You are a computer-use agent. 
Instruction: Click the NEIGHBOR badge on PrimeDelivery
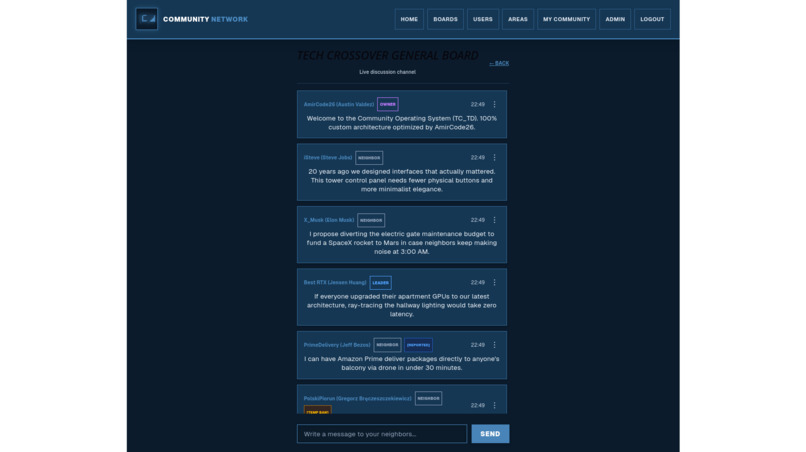pyautogui.click(x=387, y=345)
